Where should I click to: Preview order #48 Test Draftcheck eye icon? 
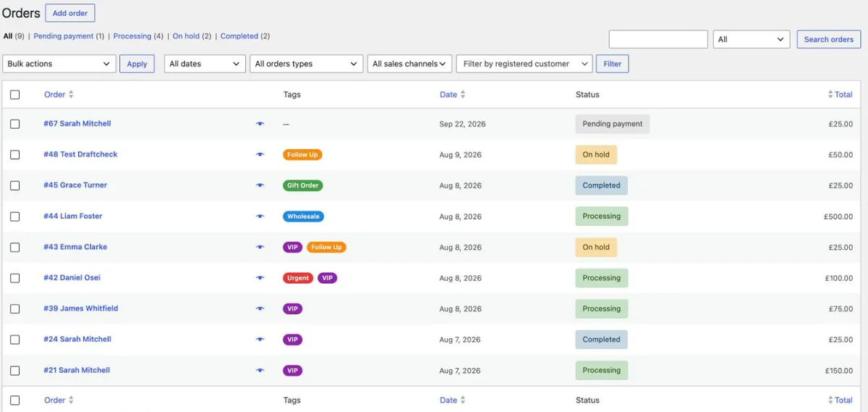(x=260, y=155)
